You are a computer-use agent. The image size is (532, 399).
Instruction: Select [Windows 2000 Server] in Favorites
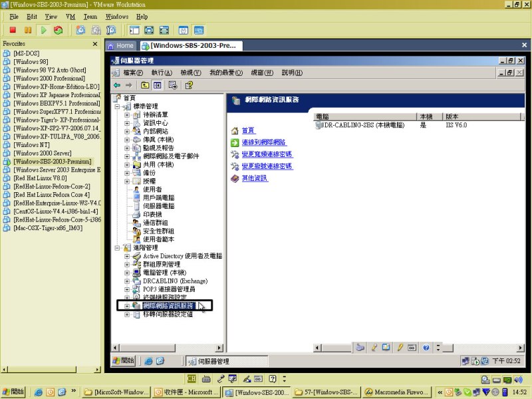[x=43, y=153]
